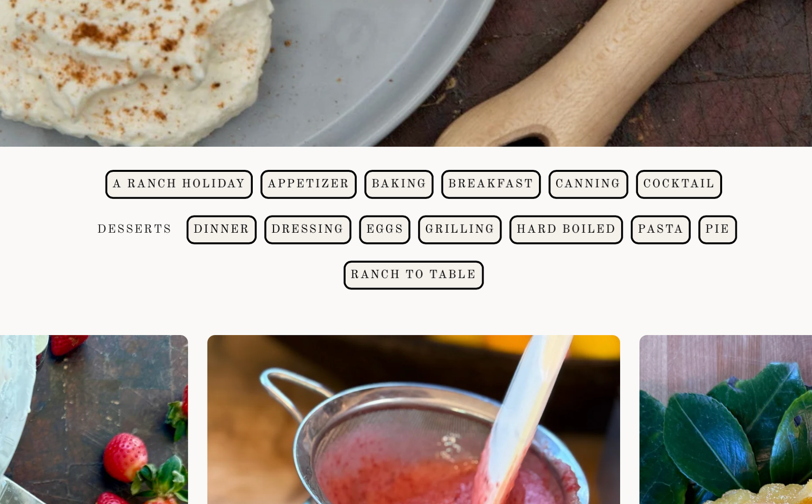This screenshot has width=812, height=504.
Task: Filter recipes by Appetizer
Action: 309,184
